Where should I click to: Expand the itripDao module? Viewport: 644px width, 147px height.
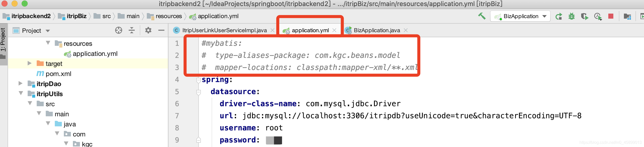(x=20, y=83)
